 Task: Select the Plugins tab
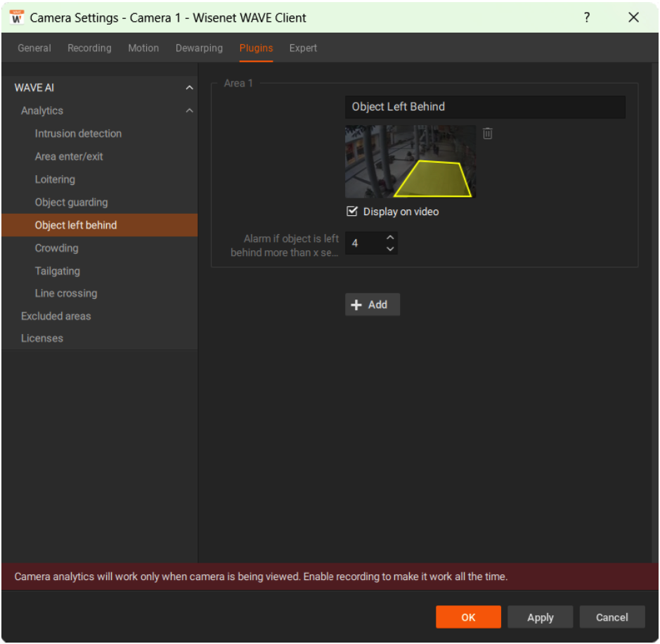tap(256, 48)
